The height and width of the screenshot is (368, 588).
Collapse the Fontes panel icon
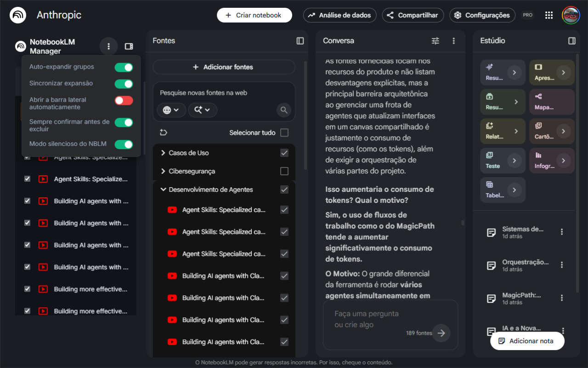(300, 41)
